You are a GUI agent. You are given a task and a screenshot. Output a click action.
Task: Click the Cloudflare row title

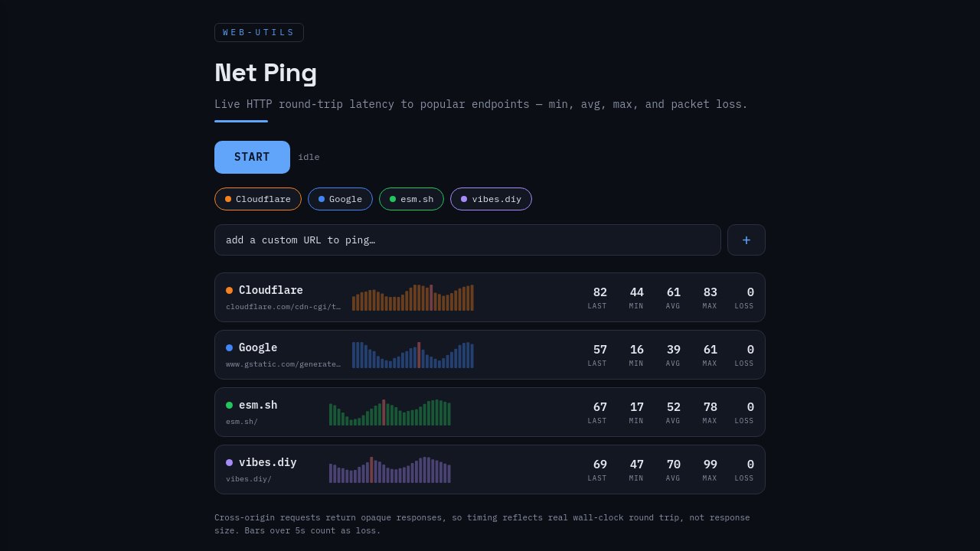271,290
